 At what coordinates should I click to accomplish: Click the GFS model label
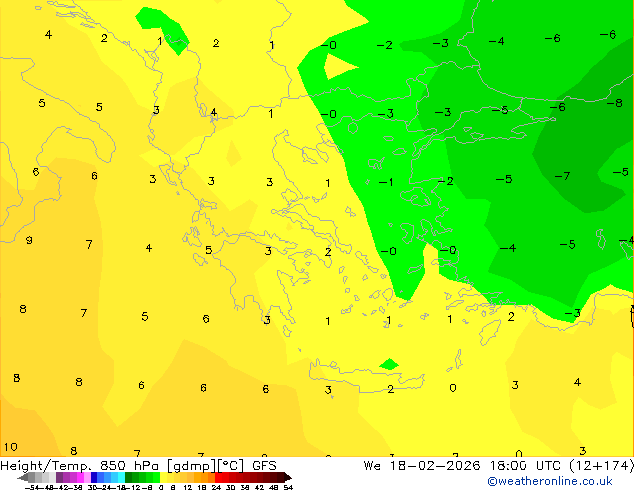pyautogui.click(x=264, y=466)
